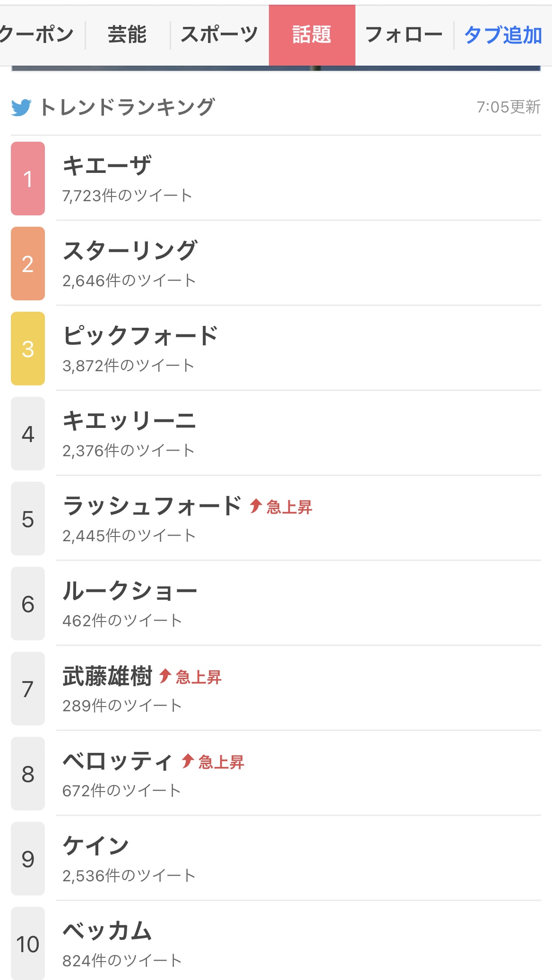Switch to the スポーツ tab
The width and height of the screenshot is (552, 980).
(219, 35)
